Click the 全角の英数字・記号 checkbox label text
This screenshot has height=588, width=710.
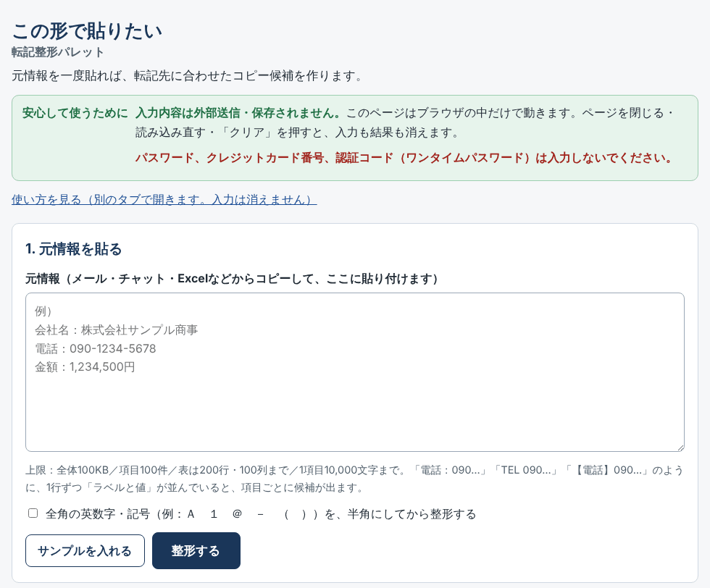261,514
